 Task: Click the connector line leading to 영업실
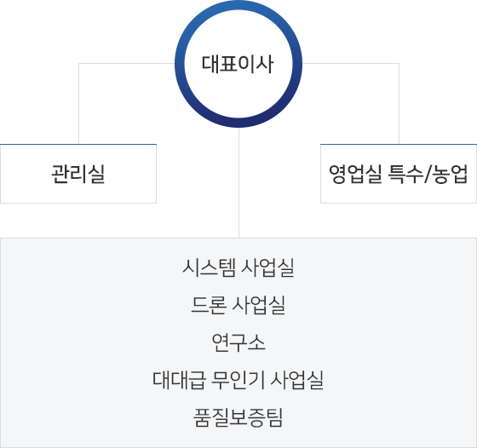399,103
